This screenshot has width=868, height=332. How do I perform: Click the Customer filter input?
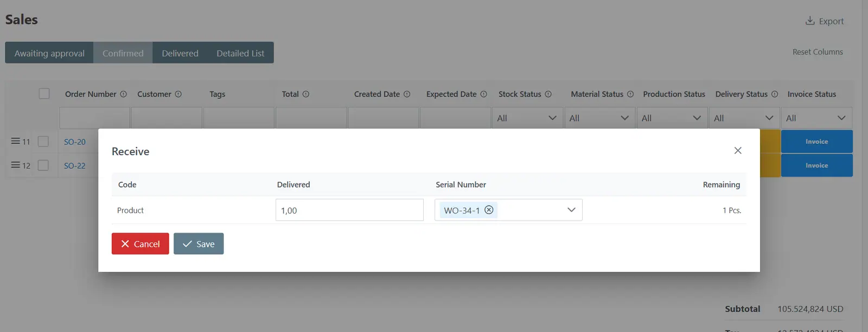pos(167,118)
